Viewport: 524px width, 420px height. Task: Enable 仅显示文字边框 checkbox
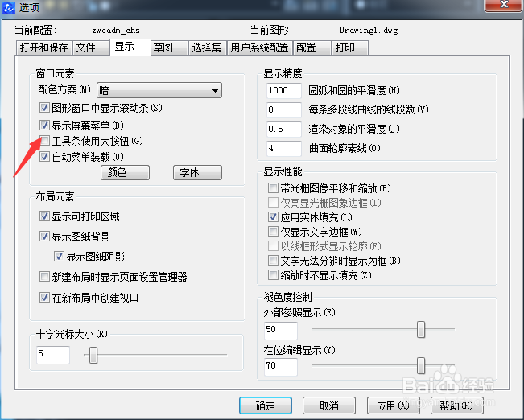(273, 232)
